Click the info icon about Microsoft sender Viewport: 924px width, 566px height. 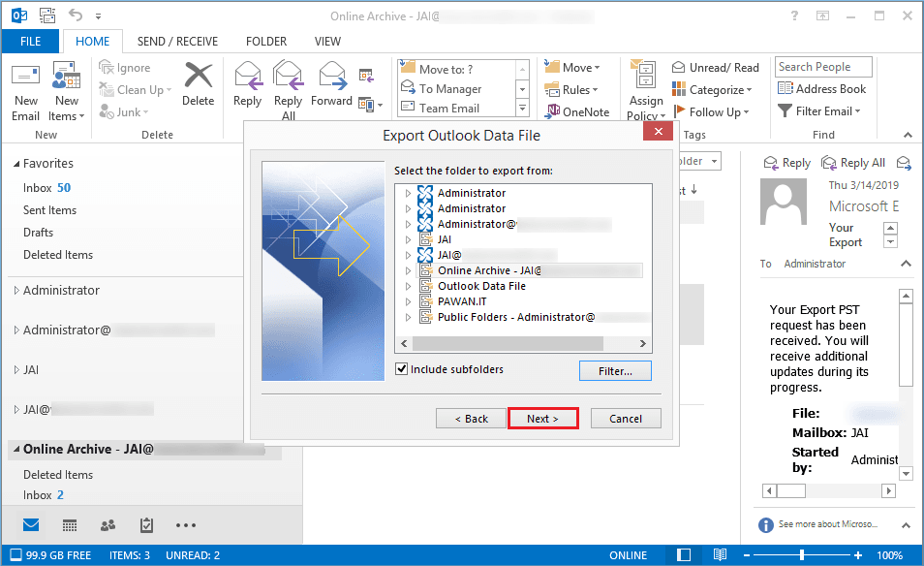pos(765,524)
